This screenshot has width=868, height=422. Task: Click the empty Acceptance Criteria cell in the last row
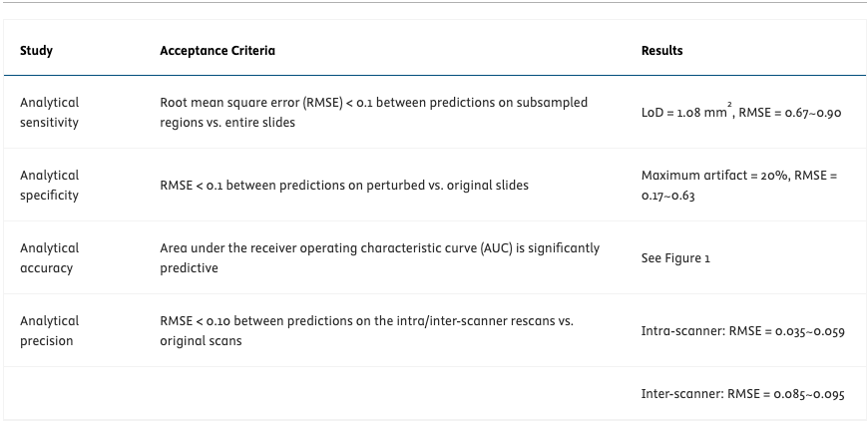tap(389, 394)
